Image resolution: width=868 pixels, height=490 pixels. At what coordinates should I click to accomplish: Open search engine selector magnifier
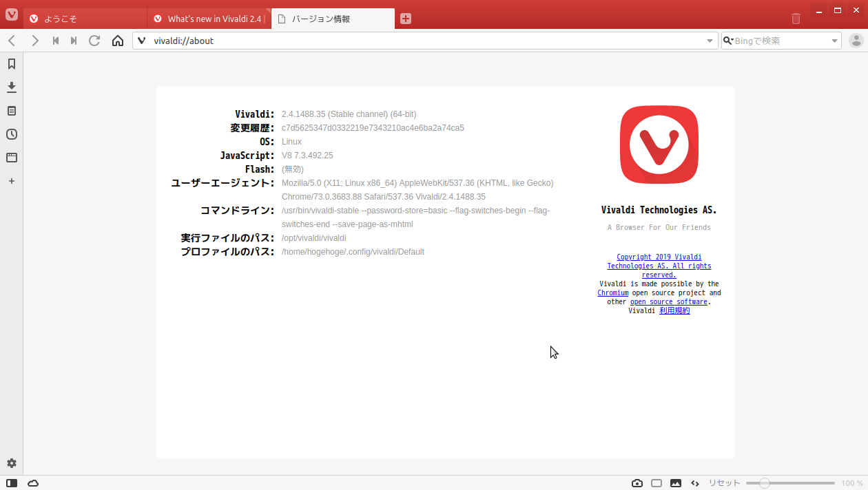(727, 41)
